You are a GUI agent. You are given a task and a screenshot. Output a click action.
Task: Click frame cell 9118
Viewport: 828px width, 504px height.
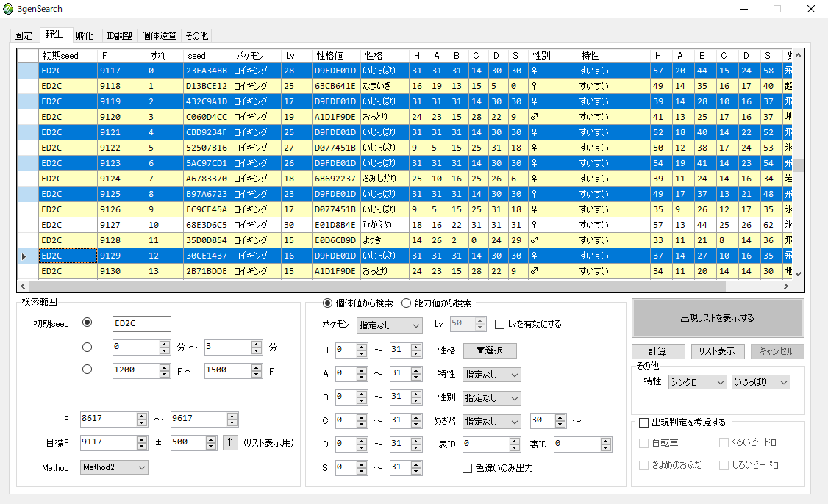point(121,86)
